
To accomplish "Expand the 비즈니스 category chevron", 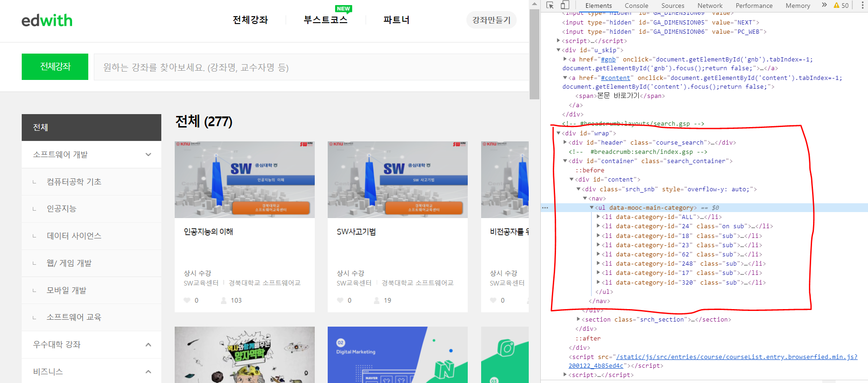I will 148,372.
